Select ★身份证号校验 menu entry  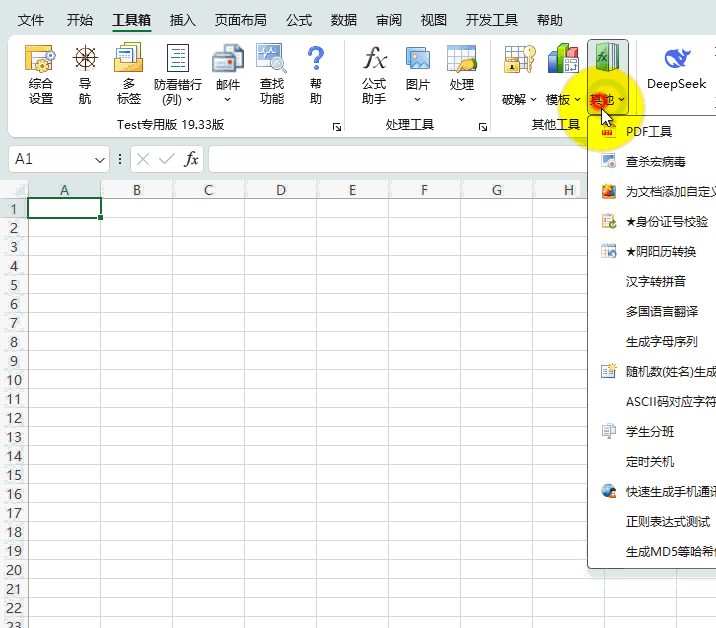point(666,221)
